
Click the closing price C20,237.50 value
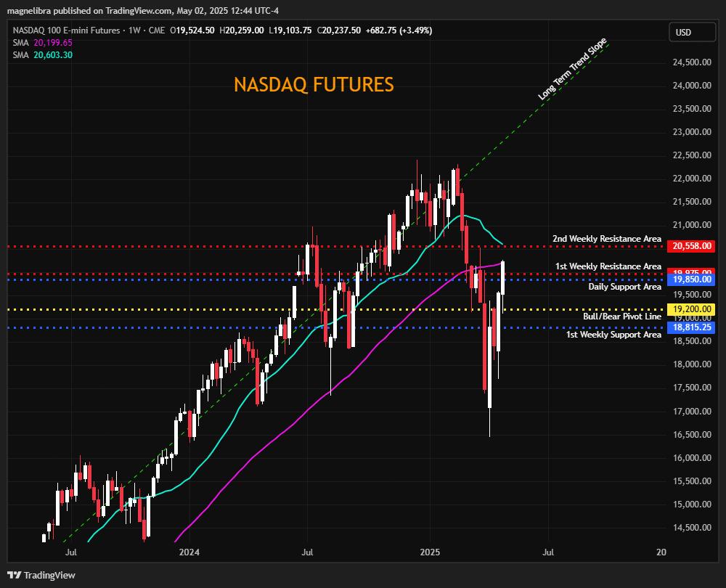click(339, 30)
